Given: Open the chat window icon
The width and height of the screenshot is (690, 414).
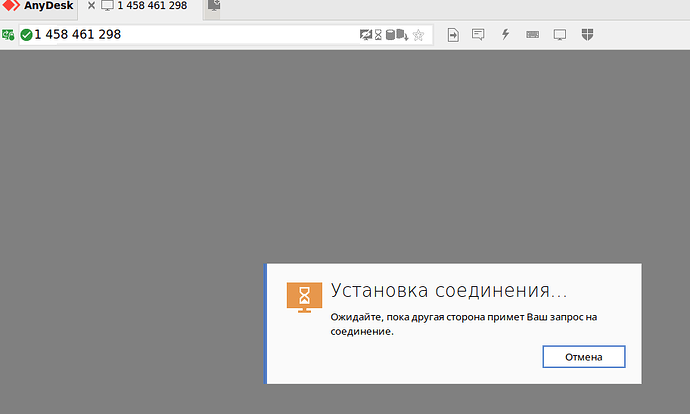Looking at the screenshot, I should pos(478,34).
